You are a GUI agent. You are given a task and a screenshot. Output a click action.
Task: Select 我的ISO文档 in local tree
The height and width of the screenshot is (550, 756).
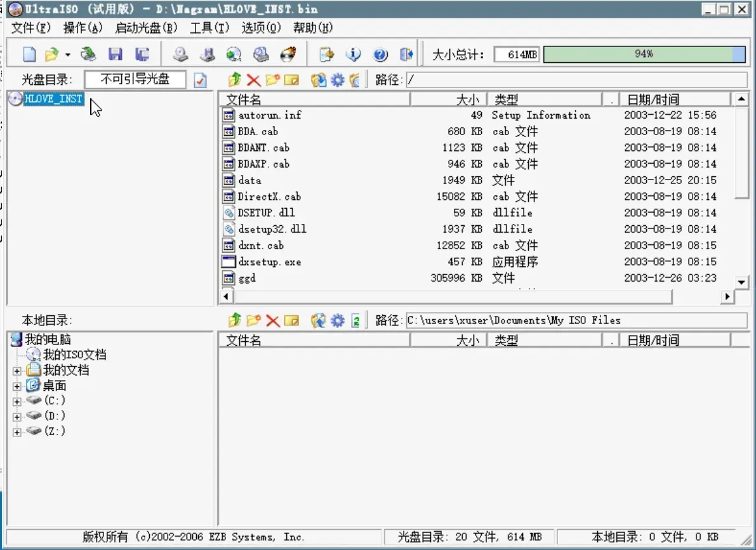click(75, 355)
